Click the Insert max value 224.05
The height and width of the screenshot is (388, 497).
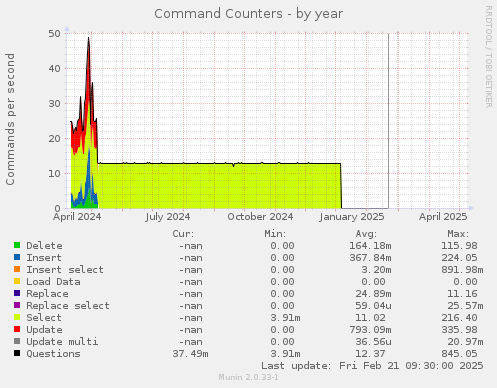coord(459,258)
